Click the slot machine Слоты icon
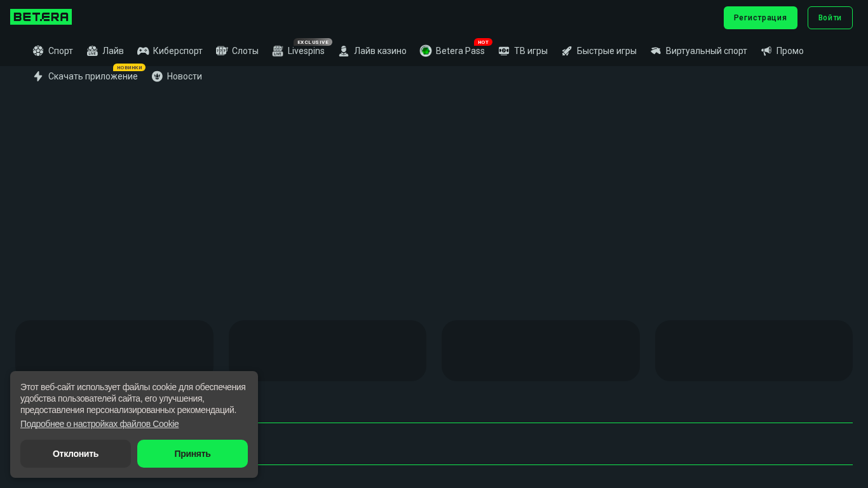868x488 pixels. tap(222, 51)
